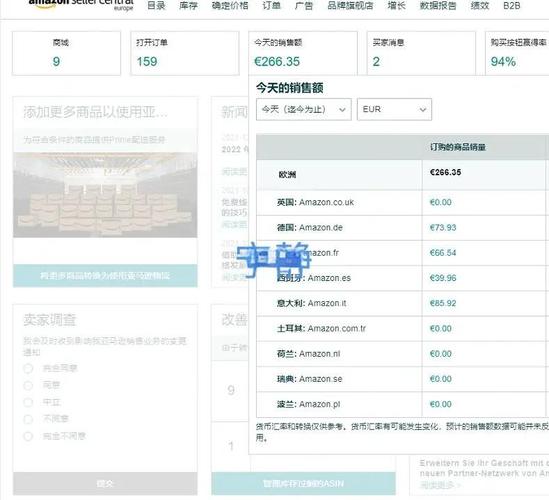Open the €0.00 value for Amazon.pl
The image size is (549, 500).
(x=440, y=404)
